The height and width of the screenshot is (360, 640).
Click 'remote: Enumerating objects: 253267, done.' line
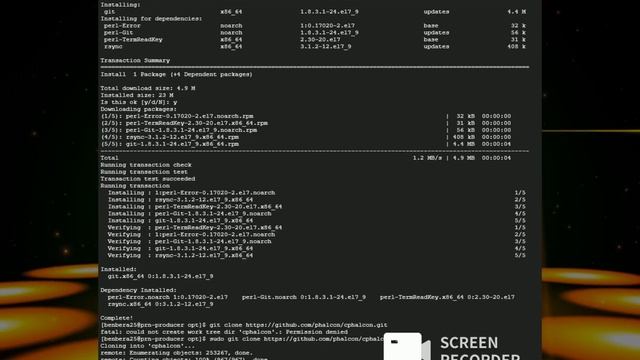click(x=177, y=353)
